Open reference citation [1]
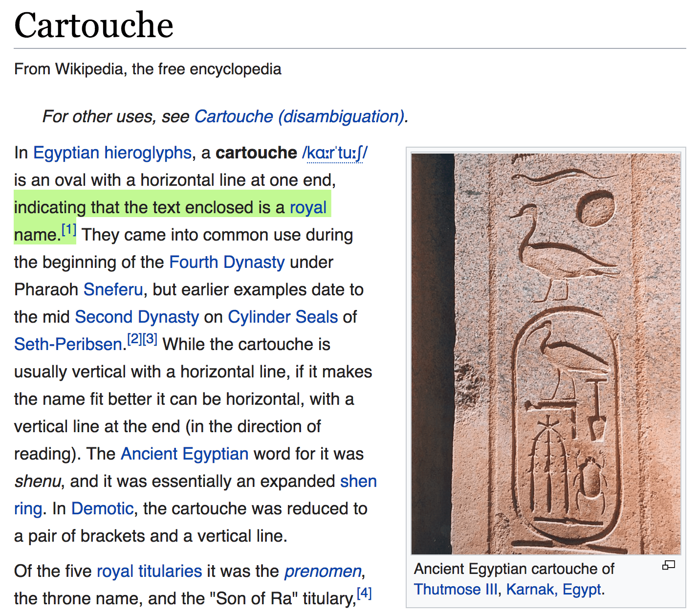The image size is (698, 616). (x=67, y=228)
